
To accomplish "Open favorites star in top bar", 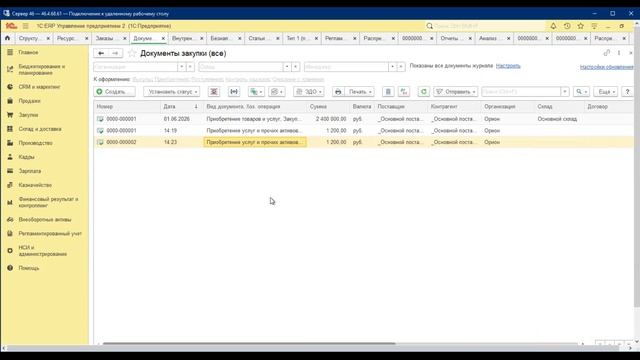I will [x=580, y=26].
